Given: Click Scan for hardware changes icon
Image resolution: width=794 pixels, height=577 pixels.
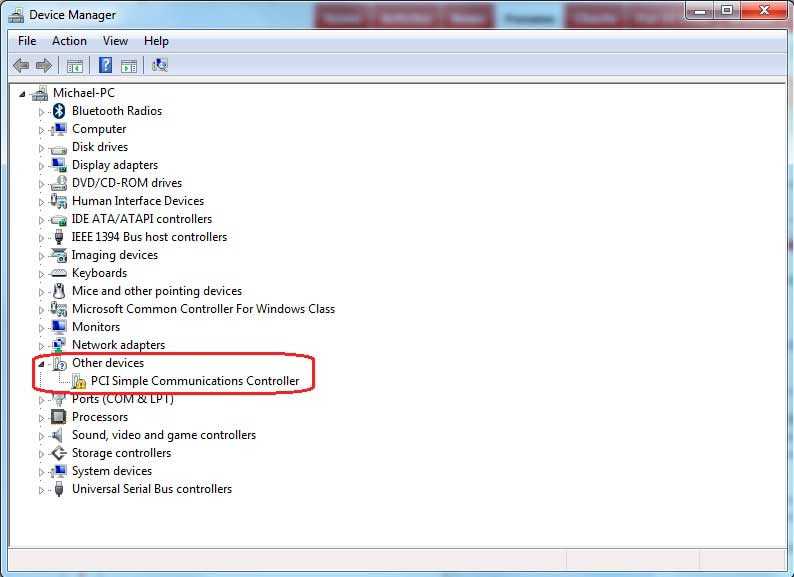Looking at the screenshot, I should [x=160, y=65].
